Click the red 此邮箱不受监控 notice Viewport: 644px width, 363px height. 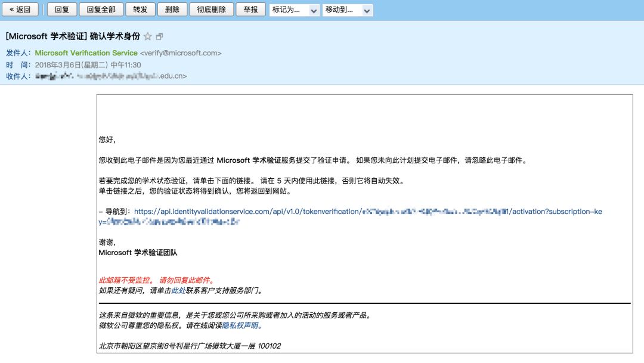tap(156, 281)
